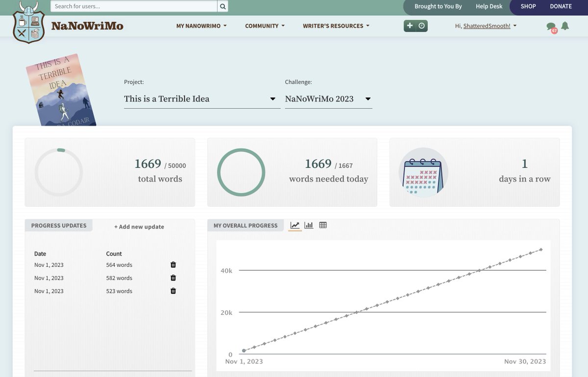Click the 'days in a row' text
Screen dimensions: 588x377
tap(525, 179)
